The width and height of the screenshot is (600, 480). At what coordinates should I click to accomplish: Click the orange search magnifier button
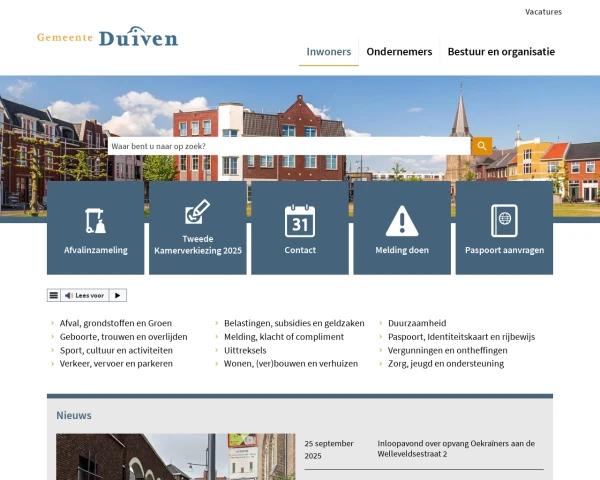[481, 146]
